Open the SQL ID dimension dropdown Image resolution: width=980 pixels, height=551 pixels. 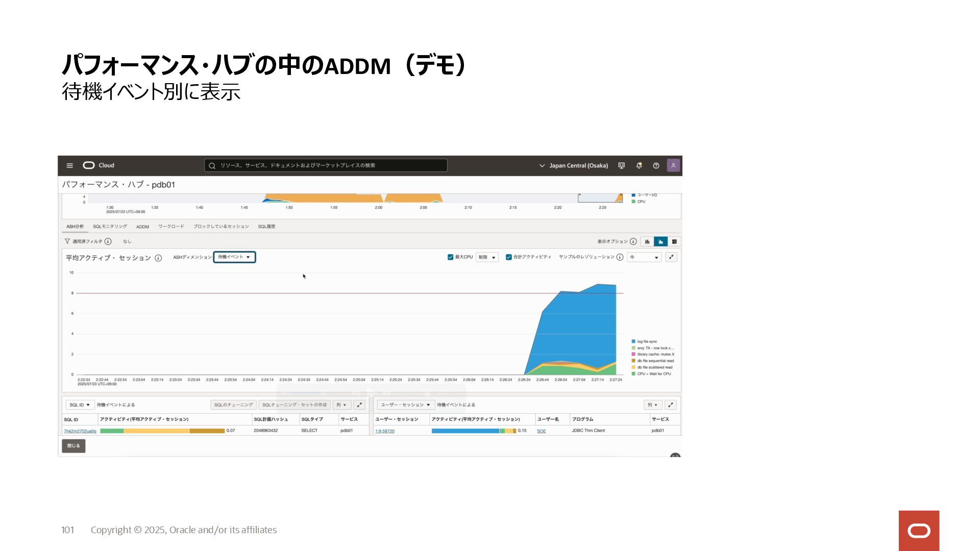[x=80, y=405]
